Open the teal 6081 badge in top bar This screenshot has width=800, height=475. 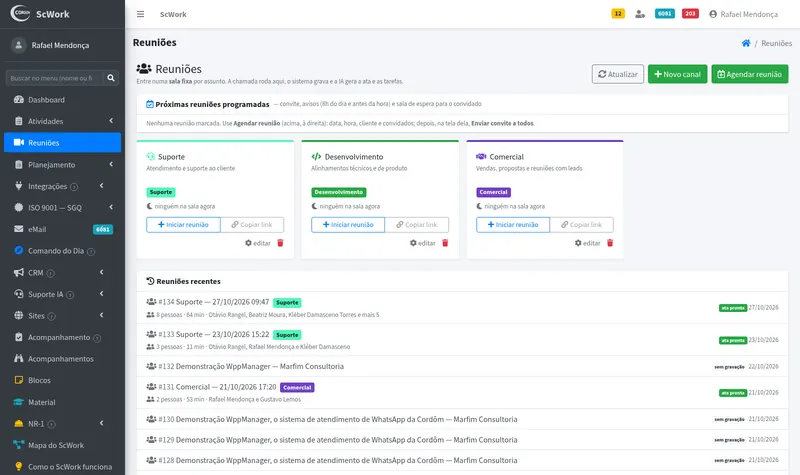coord(664,14)
